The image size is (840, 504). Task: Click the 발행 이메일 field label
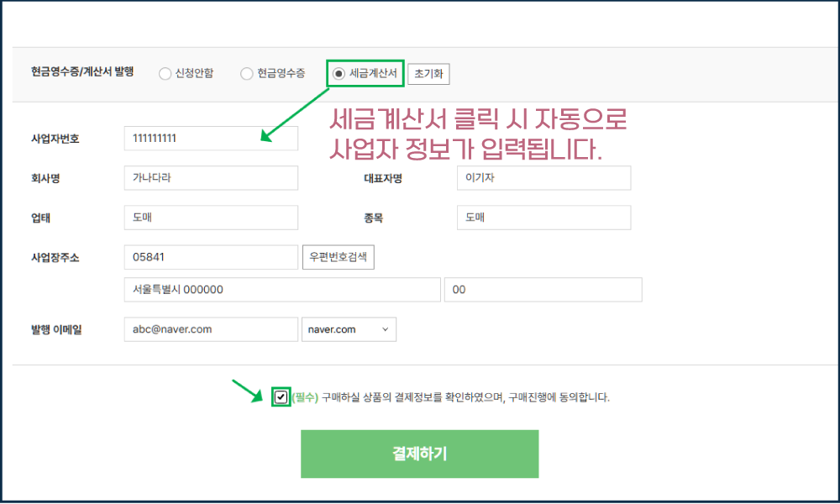[62, 329]
